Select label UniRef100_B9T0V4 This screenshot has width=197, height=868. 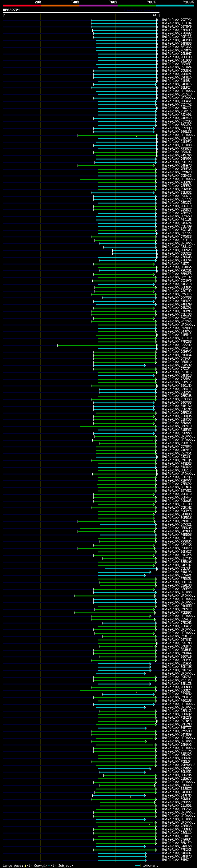pyautogui.click(x=176, y=67)
